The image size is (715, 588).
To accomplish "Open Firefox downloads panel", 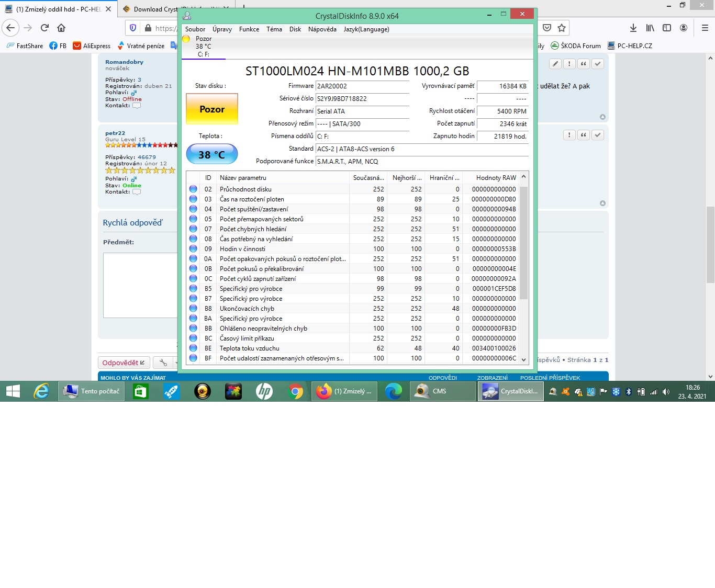I will 633,28.
